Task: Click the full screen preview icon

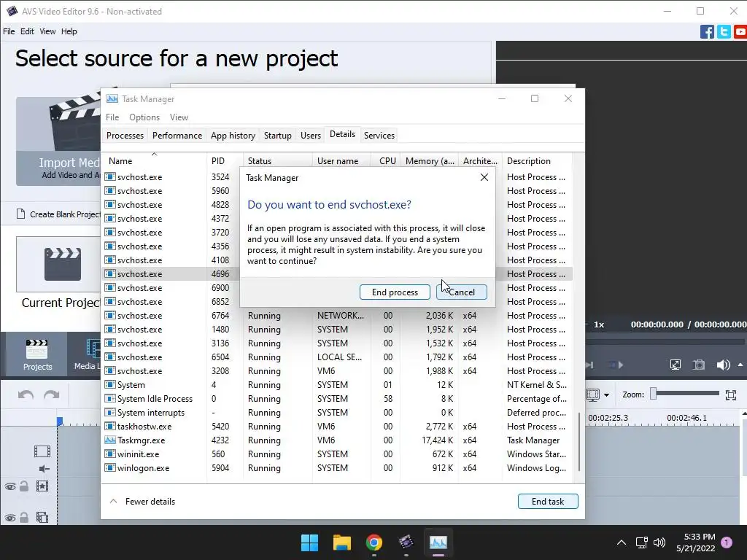Action: pyautogui.click(x=675, y=365)
